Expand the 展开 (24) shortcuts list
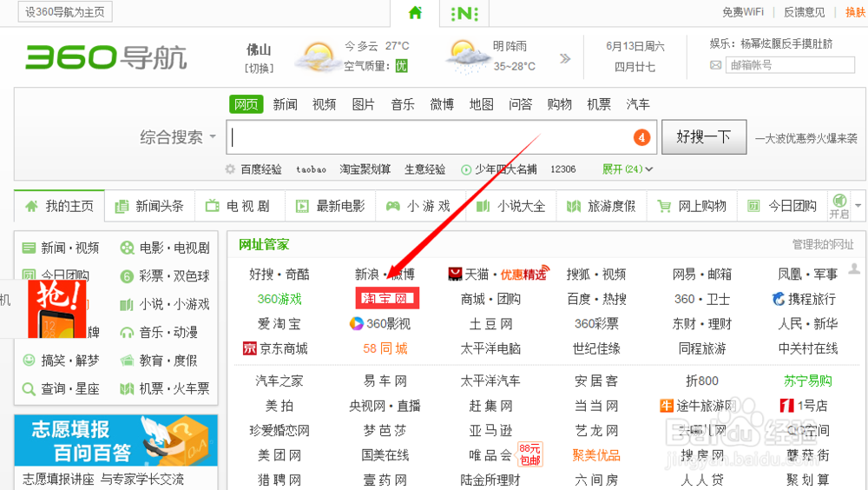This screenshot has width=868, height=490. (x=628, y=169)
